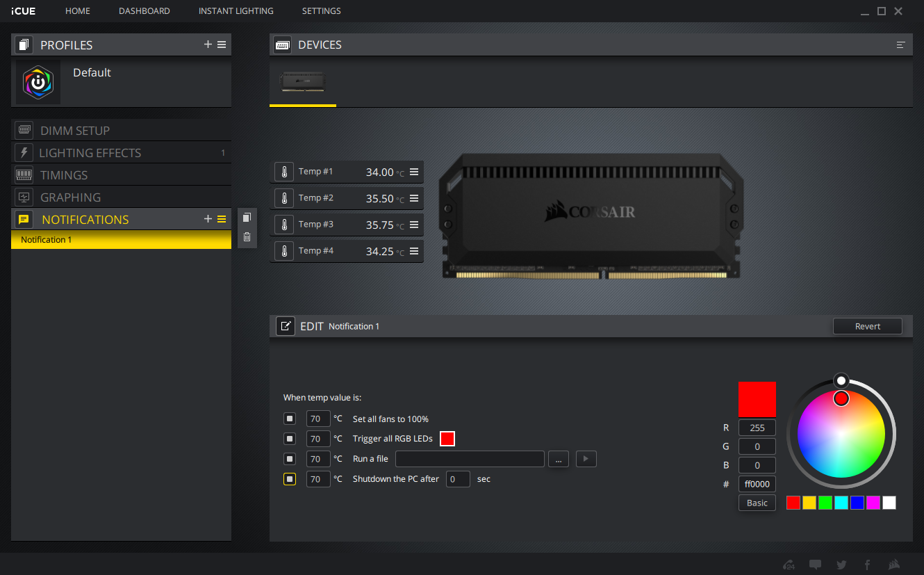Click the Run a file path field
This screenshot has width=924, height=575.
(470, 459)
